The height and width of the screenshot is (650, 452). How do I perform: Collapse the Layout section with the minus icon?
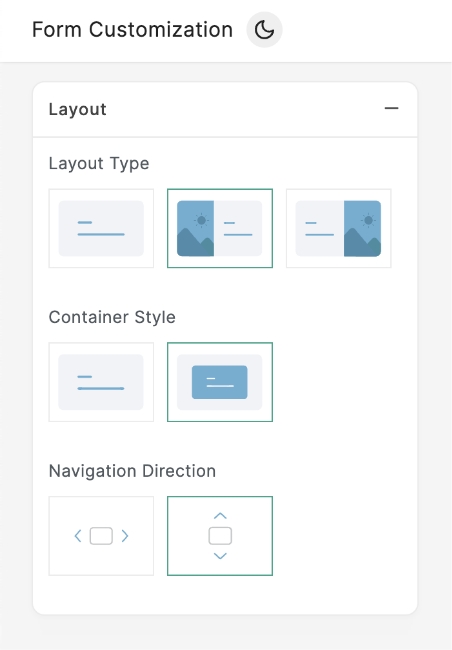pyautogui.click(x=391, y=109)
